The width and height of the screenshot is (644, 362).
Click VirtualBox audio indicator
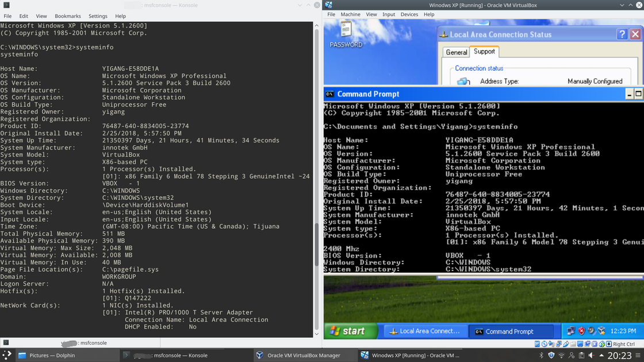(551, 344)
